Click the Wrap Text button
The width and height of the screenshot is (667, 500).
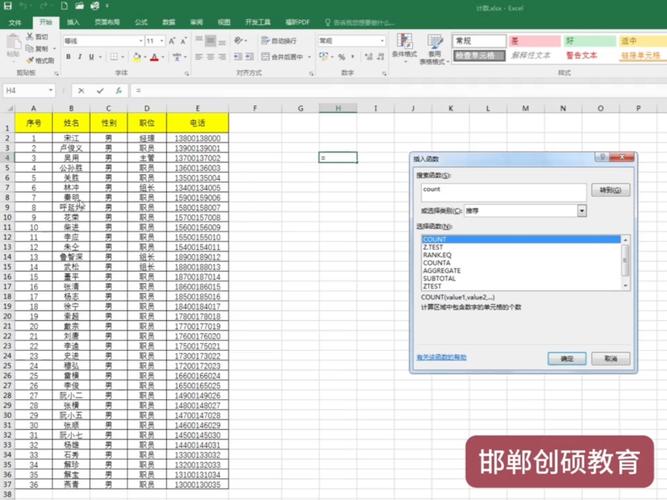279,40
